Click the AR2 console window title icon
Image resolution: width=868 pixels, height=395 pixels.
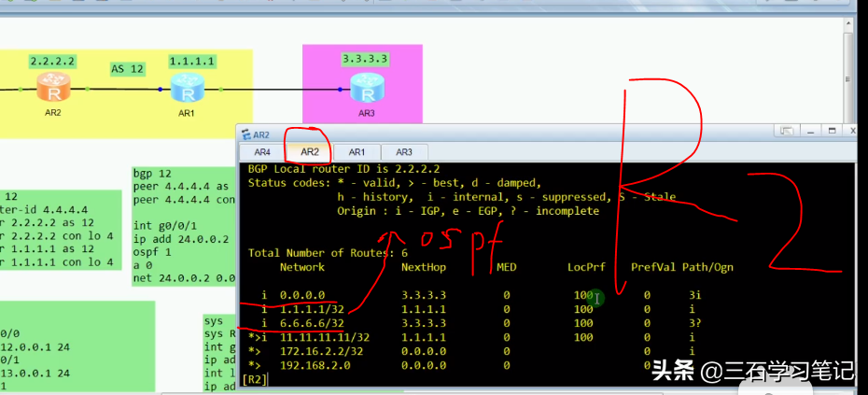click(x=246, y=134)
